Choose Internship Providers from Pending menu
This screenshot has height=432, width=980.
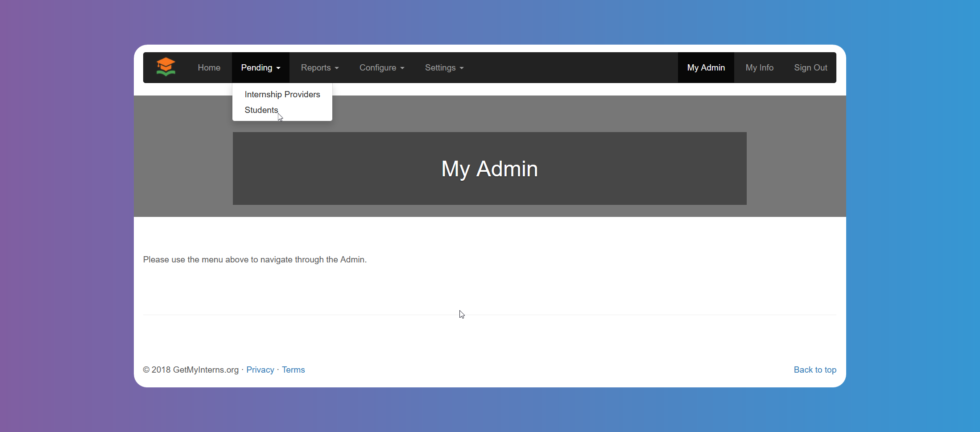282,95
